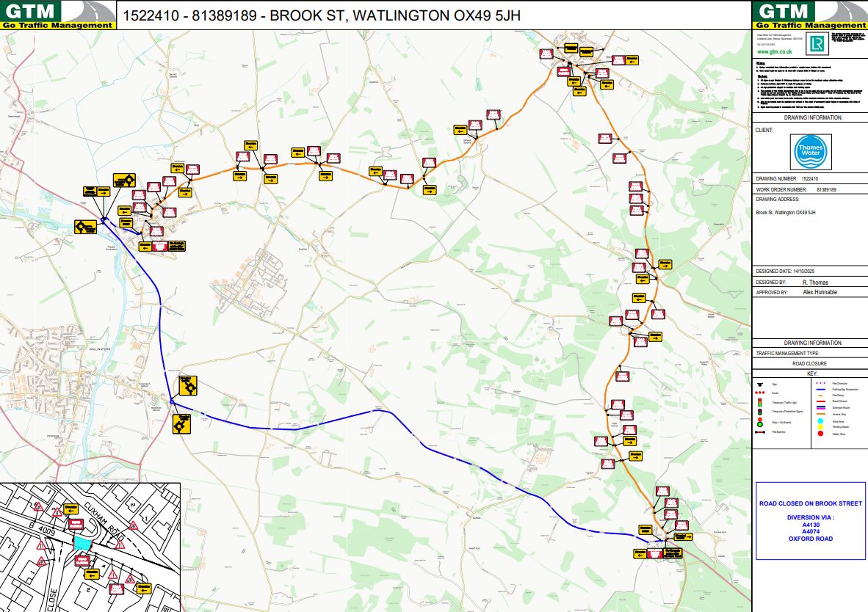Viewport: 868px width, 612px height.
Task: Click the green LR certification logo
Action: point(814,45)
